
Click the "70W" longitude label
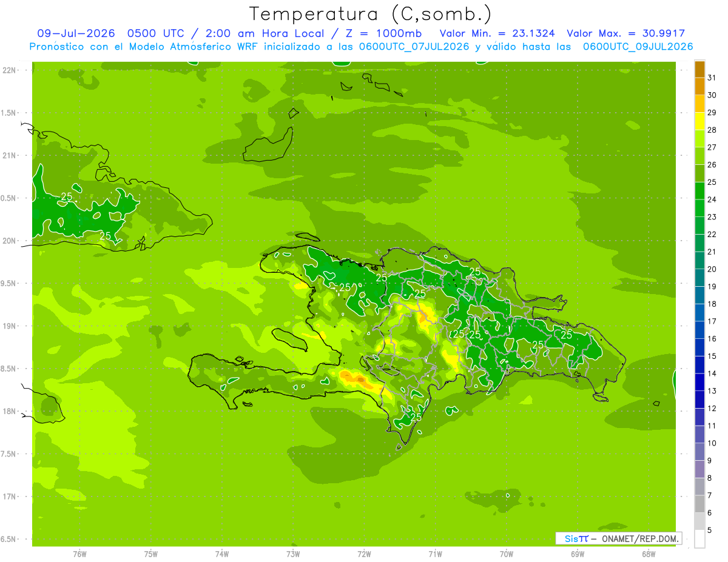(507, 554)
